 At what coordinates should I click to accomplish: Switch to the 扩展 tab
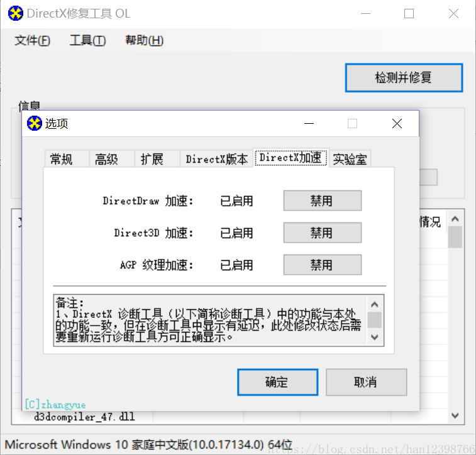[x=157, y=159]
